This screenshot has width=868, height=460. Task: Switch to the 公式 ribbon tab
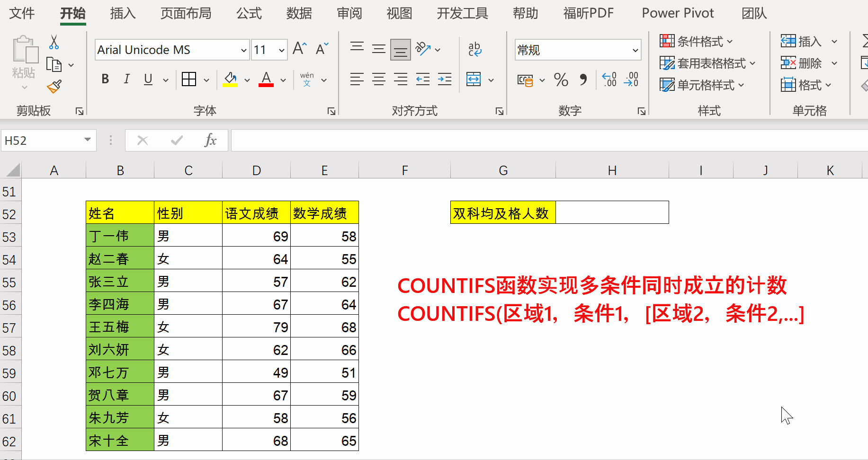click(249, 13)
